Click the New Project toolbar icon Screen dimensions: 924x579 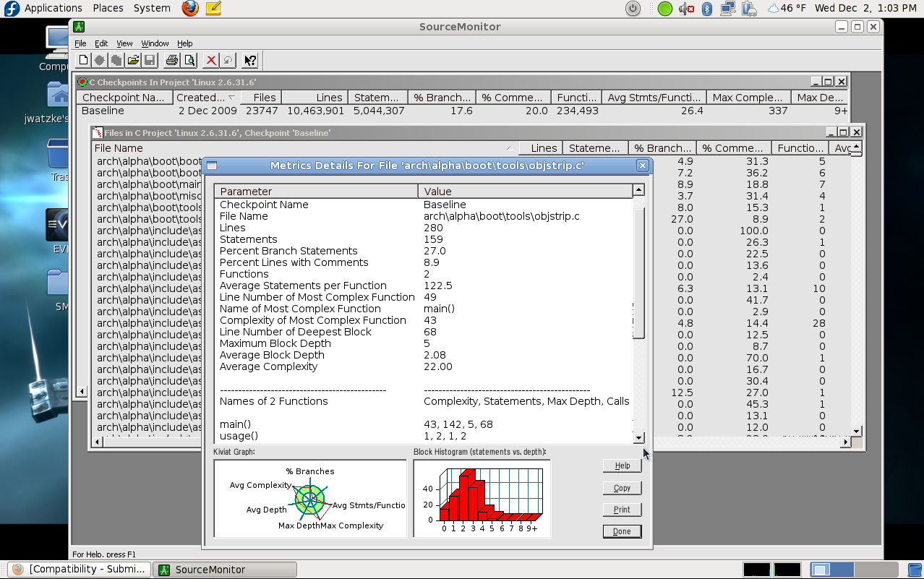[83, 61]
